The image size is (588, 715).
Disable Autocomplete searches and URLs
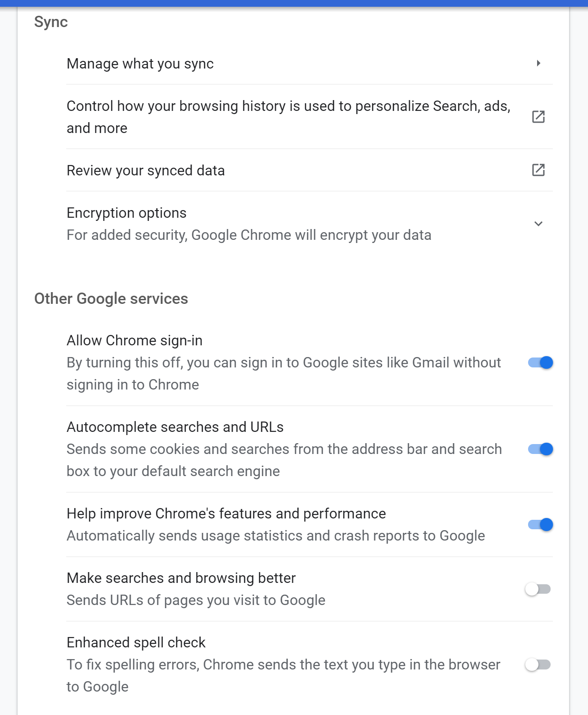540,449
